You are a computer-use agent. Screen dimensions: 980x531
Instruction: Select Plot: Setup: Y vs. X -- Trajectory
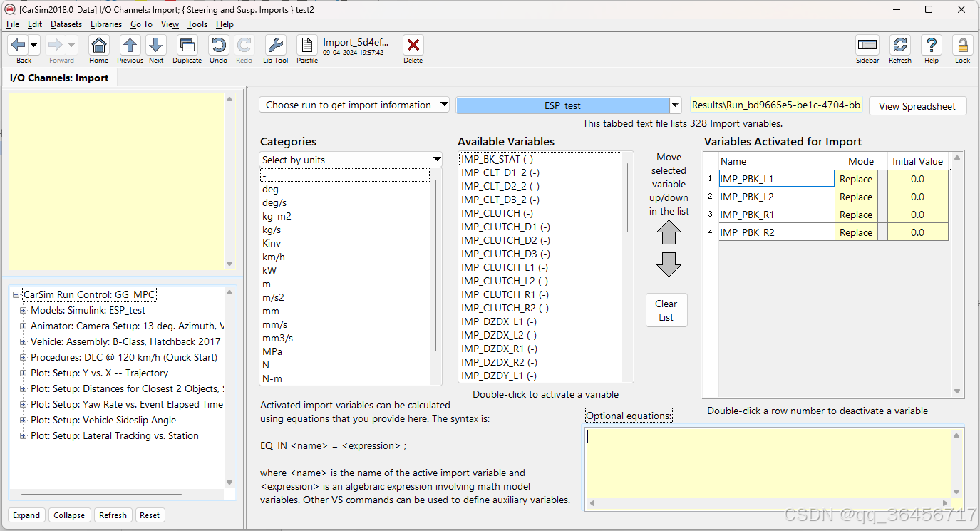pos(99,373)
